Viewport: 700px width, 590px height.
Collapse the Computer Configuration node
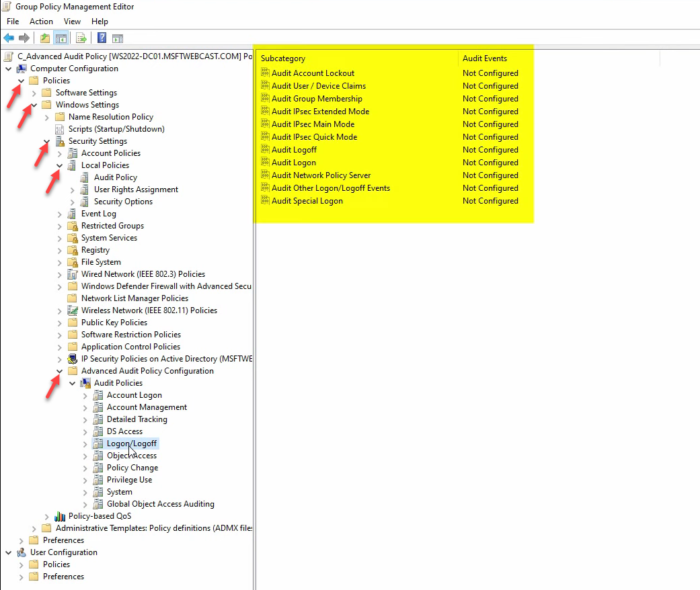[9, 69]
